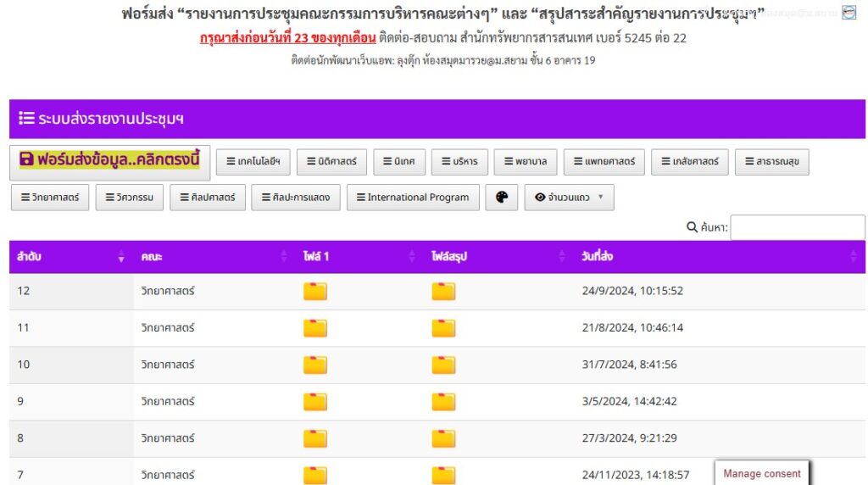Open ไฟล์ 1 folder for row 9
Viewport: 868px width, 485px height.
(315, 401)
